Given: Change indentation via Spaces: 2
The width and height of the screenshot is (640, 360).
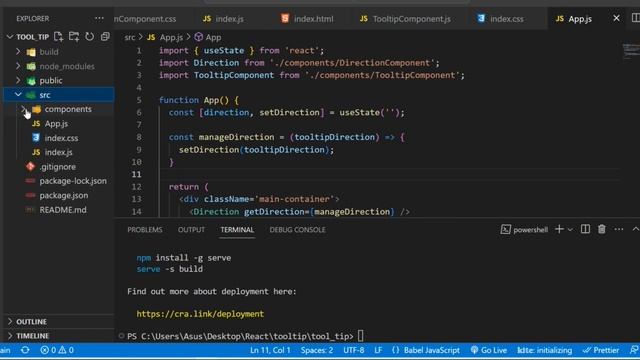Looking at the screenshot, I should [x=317, y=350].
